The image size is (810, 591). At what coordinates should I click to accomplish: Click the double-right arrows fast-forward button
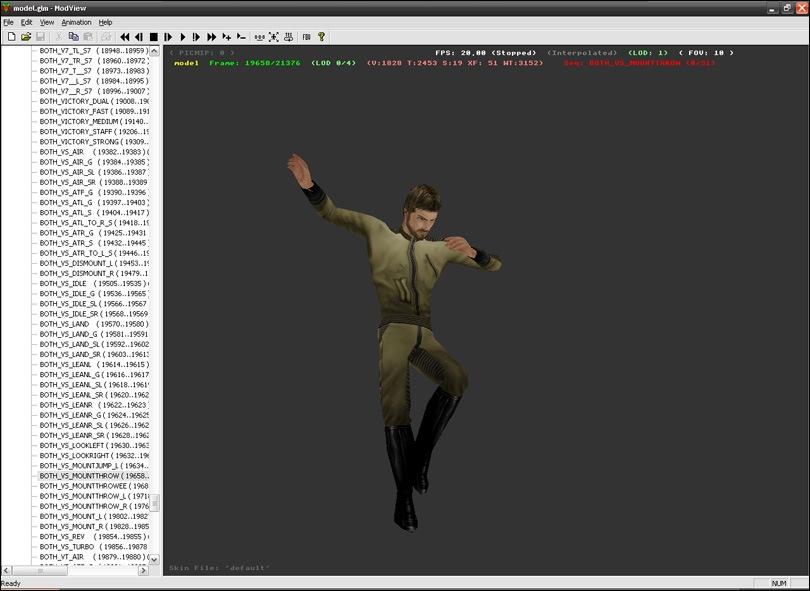[x=211, y=37]
